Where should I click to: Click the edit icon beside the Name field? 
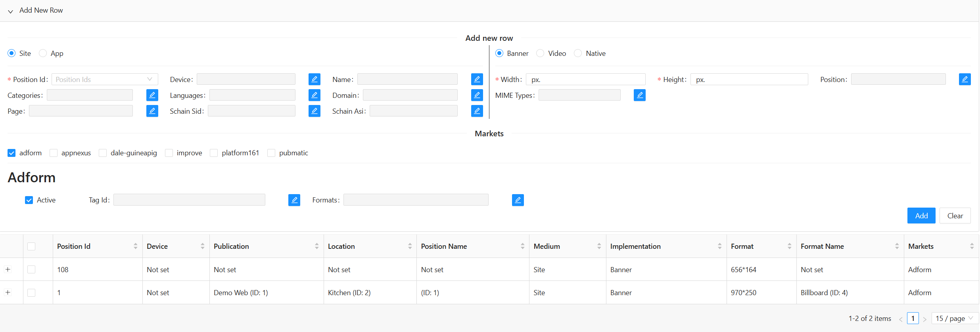click(477, 79)
